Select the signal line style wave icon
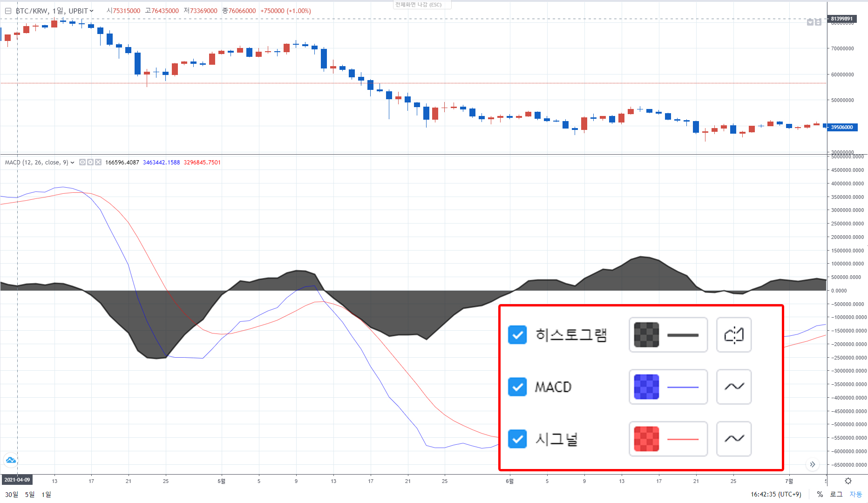 coord(734,438)
